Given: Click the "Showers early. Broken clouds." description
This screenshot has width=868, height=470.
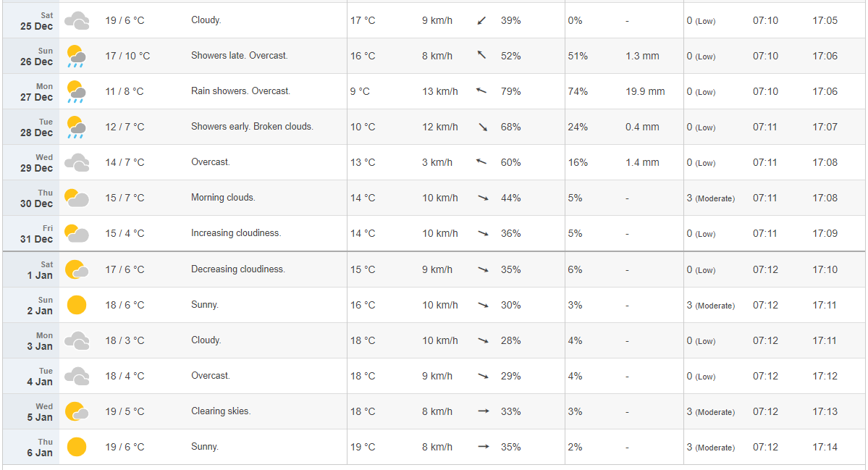Looking at the screenshot, I should [252, 127].
